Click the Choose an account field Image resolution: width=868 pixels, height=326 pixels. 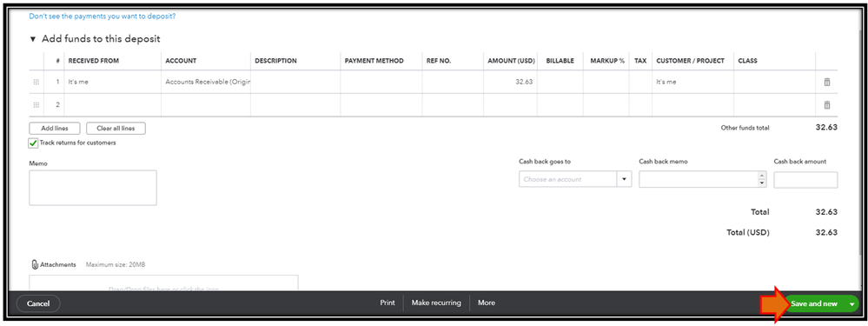568,179
